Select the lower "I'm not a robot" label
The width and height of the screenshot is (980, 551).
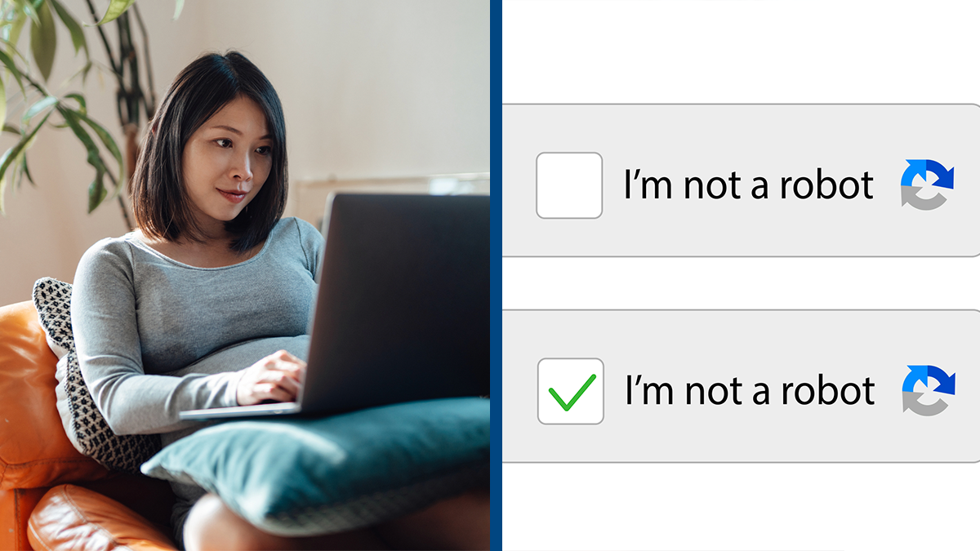tap(750, 391)
